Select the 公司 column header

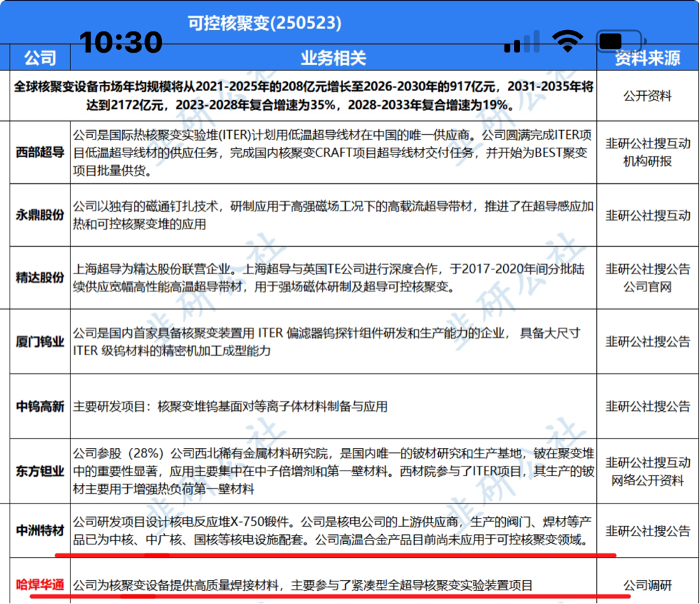[x=40, y=58]
